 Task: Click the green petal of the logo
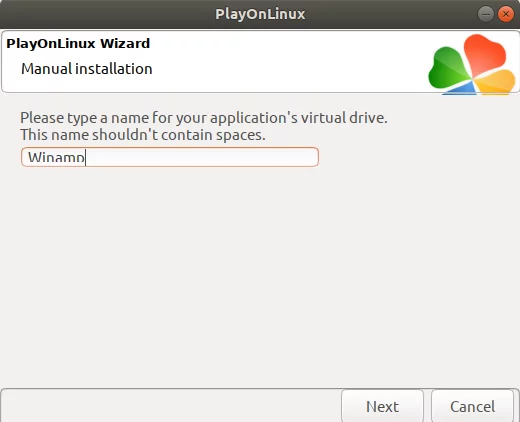click(x=448, y=68)
